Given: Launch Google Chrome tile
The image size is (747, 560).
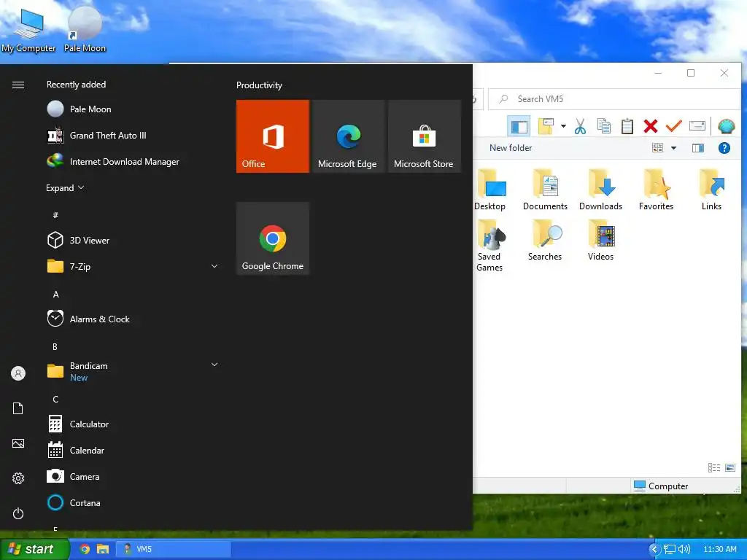Looking at the screenshot, I should tap(273, 238).
